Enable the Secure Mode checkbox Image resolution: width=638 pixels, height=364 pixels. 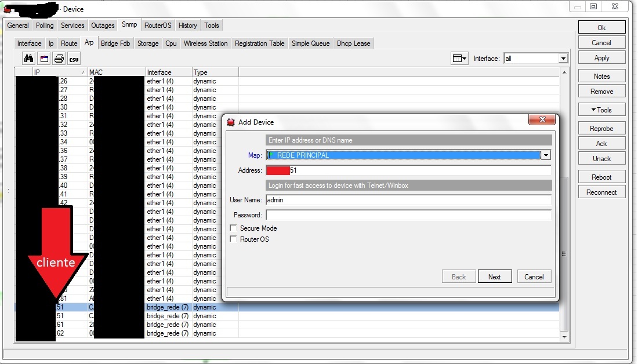point(233,228)
